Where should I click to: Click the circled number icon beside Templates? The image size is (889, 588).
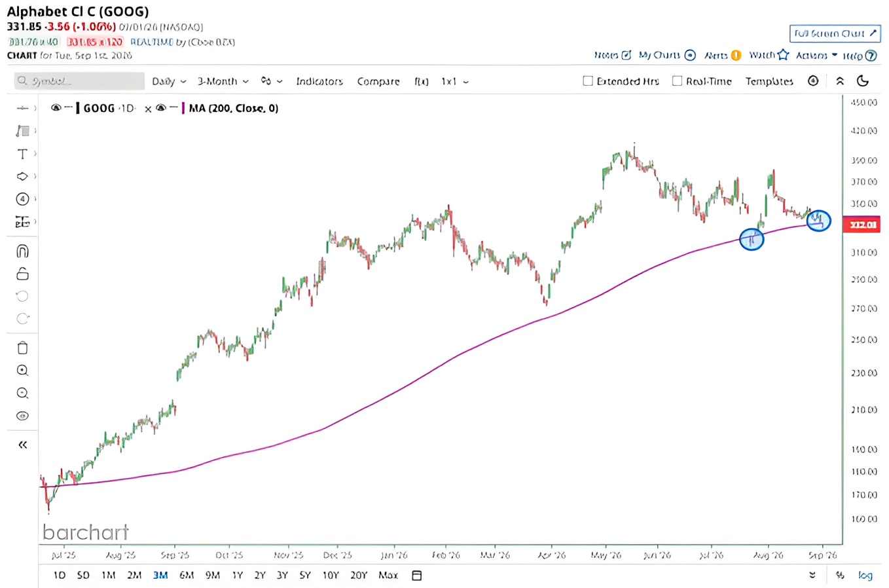813,81
